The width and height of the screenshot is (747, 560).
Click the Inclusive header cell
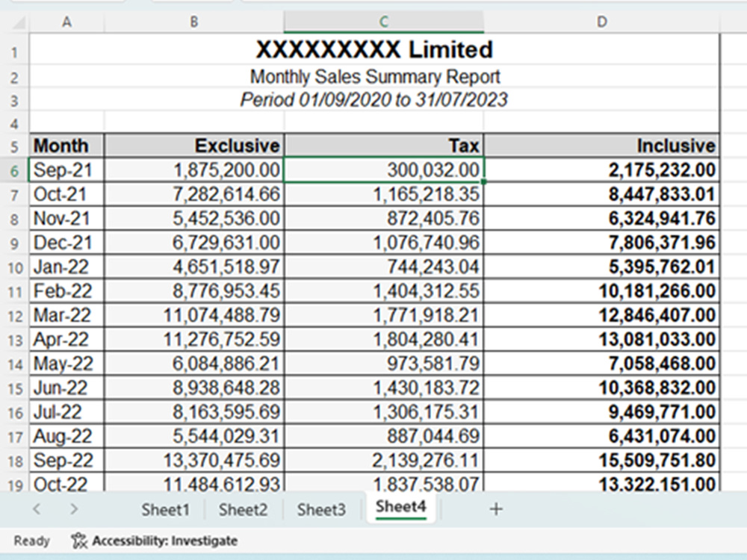point(601,146)
